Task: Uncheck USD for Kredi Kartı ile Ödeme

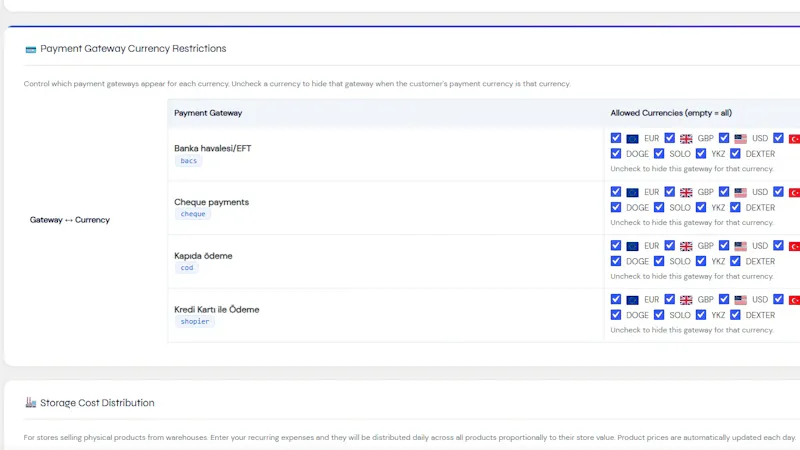Action: click(724, 299)
